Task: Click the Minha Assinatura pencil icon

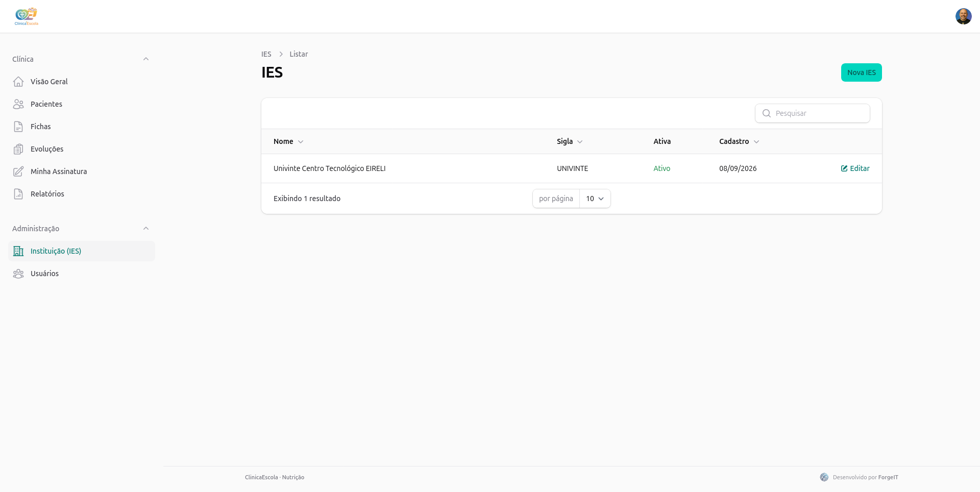Action: click(18, 171)
